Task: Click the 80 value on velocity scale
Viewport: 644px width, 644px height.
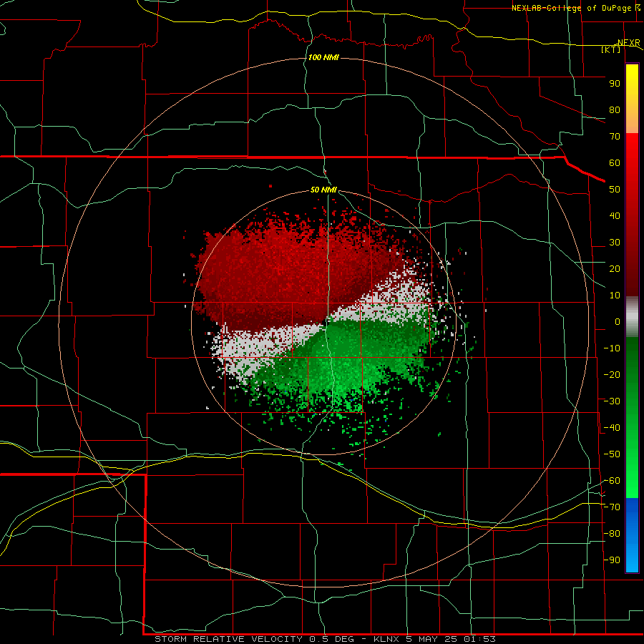Action: point(615,110)
